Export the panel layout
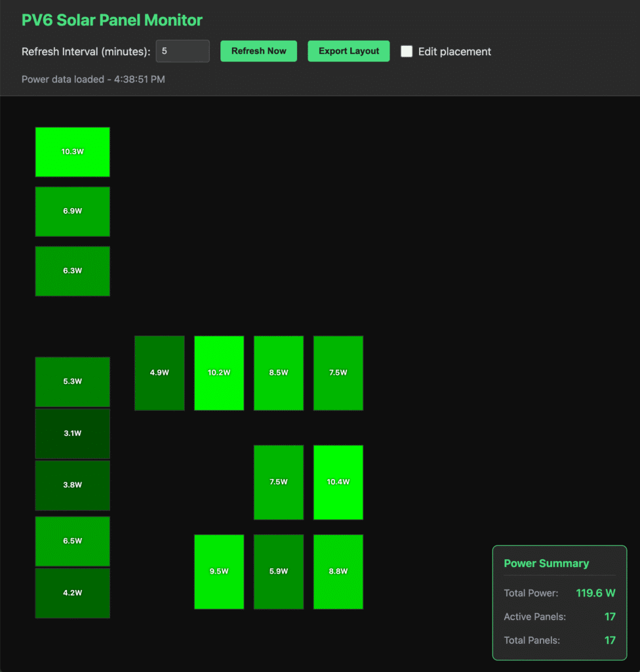Viewport: 640px width, 672px height. click(x=348, y=51)
